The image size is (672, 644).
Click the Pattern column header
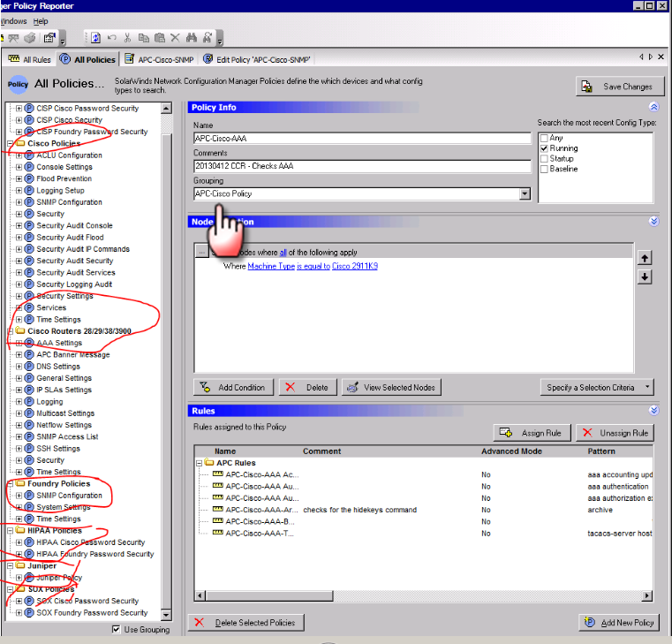click(601, 451)
